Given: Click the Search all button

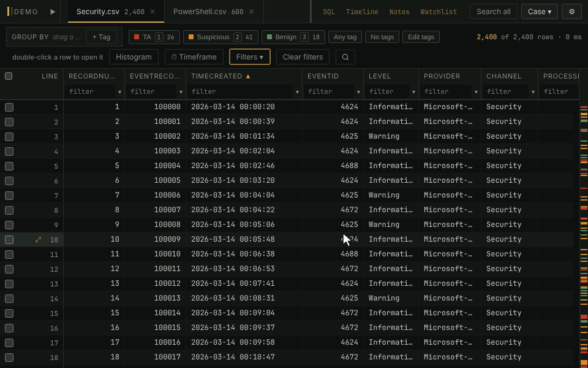Looking at the screenshot, I should (x=494, y=12).
